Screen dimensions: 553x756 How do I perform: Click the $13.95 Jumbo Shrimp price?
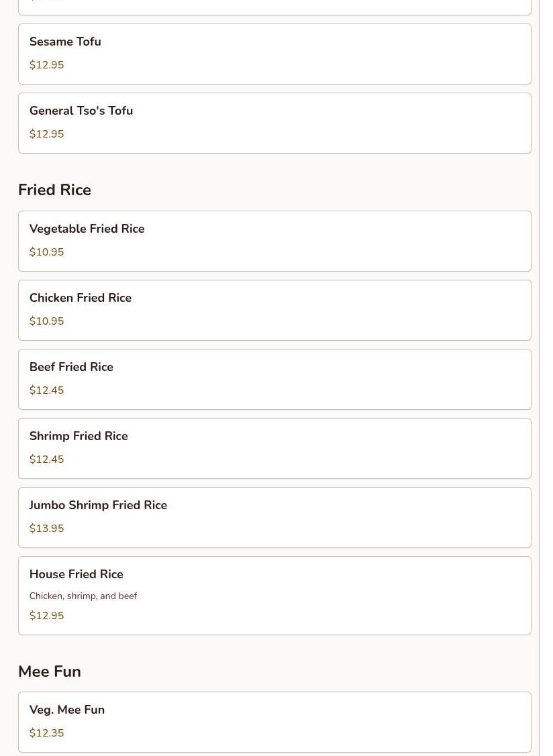46,528
